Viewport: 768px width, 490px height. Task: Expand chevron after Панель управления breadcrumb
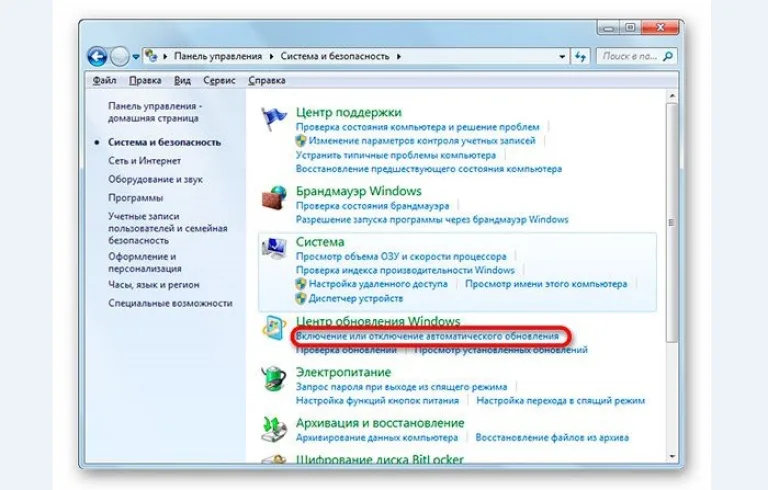271,56
